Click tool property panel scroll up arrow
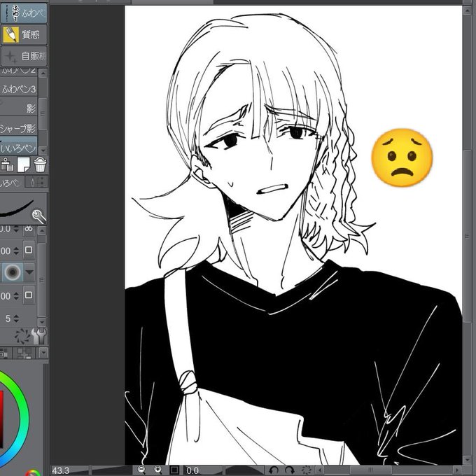 tap(42, 231)
